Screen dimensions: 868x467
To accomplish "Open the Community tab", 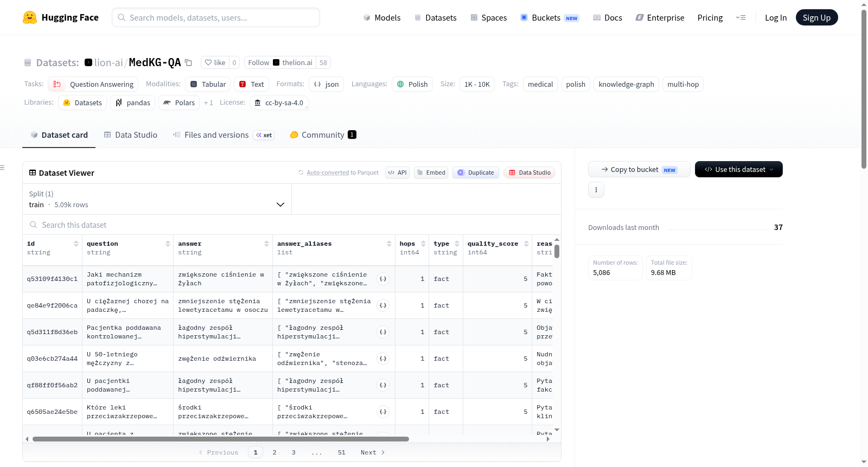I will (323, 135).
